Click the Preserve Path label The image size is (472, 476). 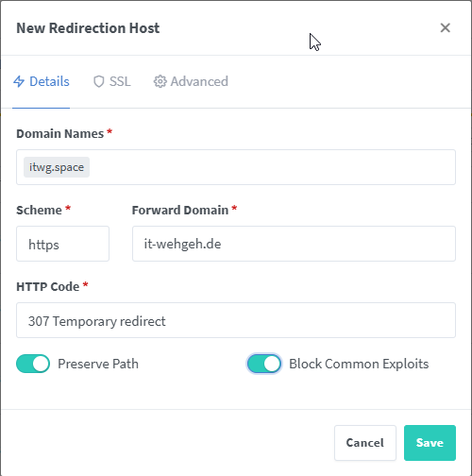pyautogui.click(x=98, y=364)
